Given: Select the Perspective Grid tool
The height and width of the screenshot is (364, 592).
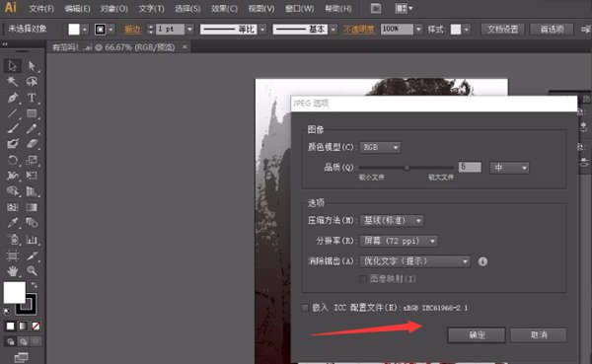Looking at the screenshot, I should click(x=32, y=191).
